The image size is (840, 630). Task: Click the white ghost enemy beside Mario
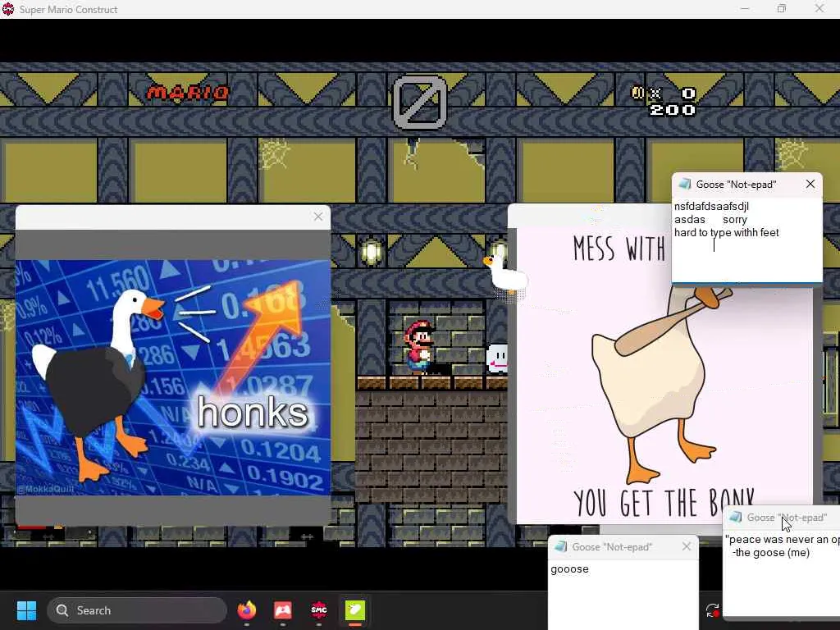[x=496, y=358]
